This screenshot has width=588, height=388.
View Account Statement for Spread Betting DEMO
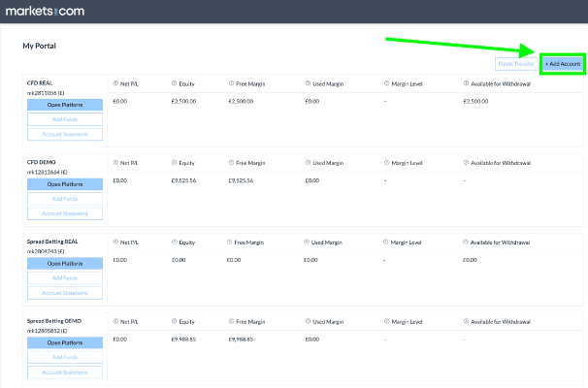(65, 372)
